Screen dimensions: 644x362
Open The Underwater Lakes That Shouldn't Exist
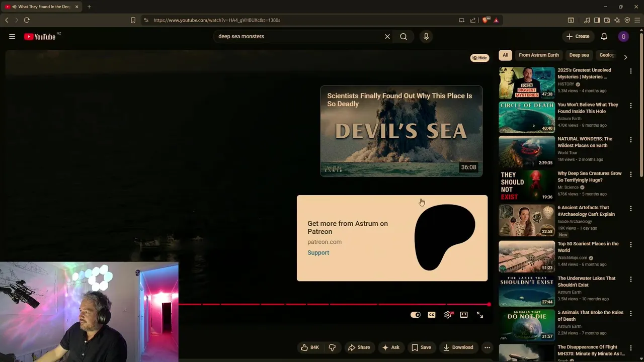[587, 282]
